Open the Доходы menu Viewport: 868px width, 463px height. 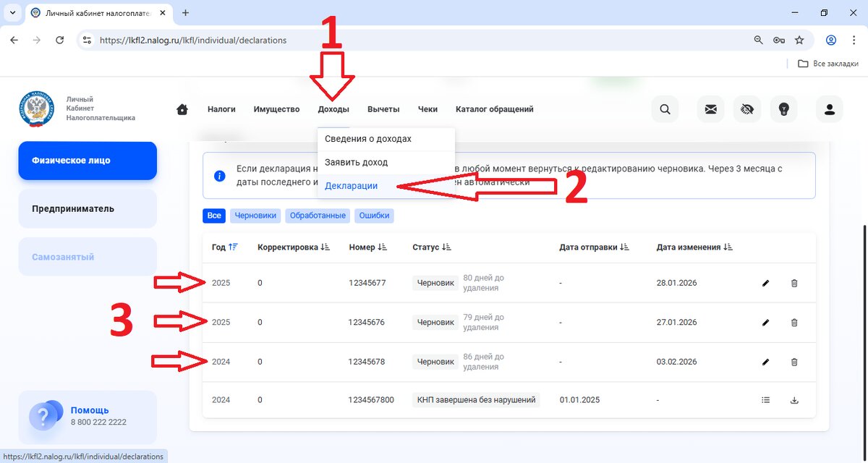[x=333, y=109]
